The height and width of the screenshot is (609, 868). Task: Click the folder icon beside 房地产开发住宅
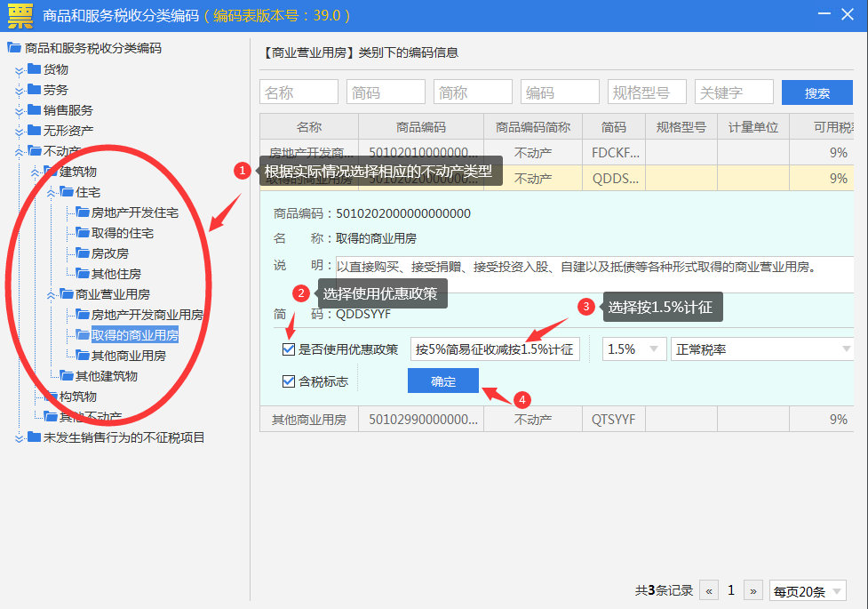tap(83, 212)
